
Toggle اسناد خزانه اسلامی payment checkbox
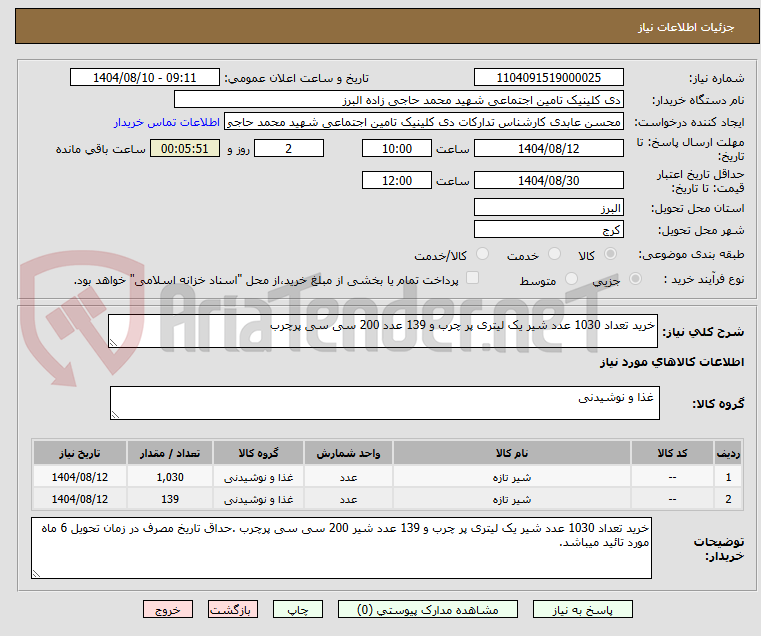coord(472,278)
